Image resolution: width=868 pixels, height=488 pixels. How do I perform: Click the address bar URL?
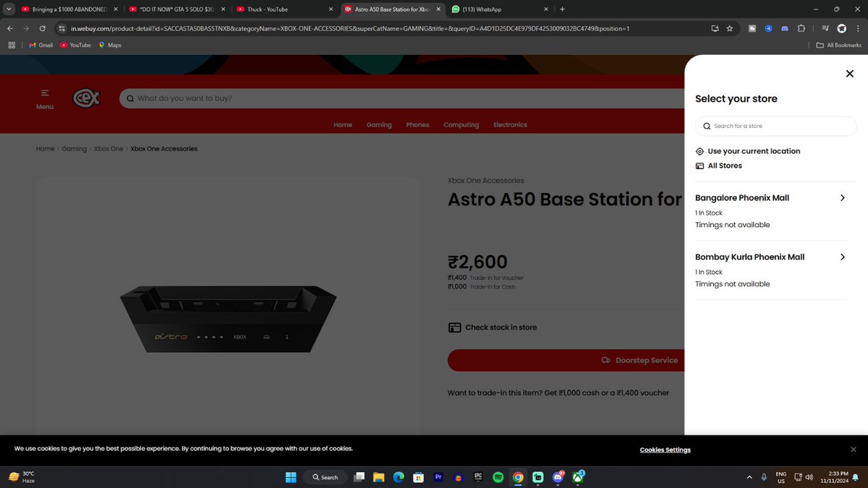pos(350,28)
